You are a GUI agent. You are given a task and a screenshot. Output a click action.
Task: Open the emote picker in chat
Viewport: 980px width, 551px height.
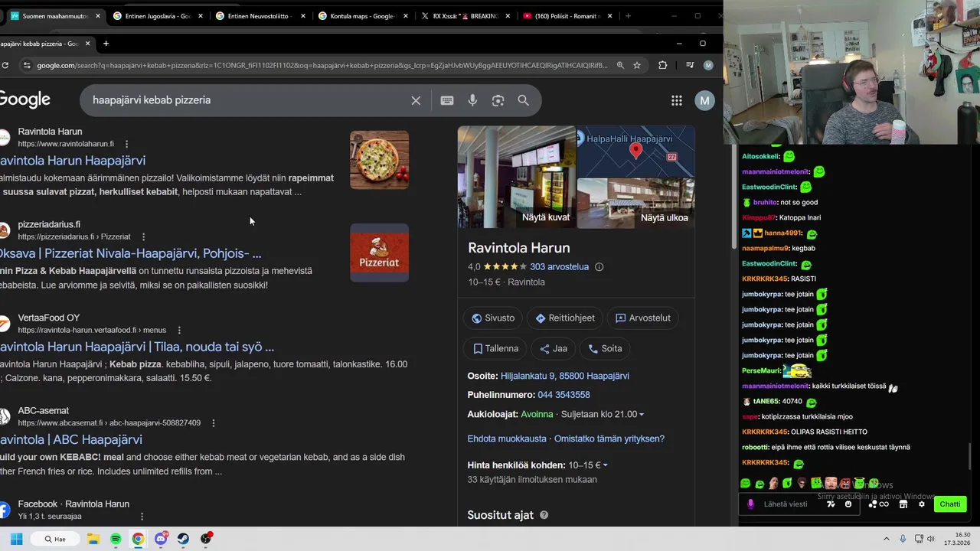(848, 504)
